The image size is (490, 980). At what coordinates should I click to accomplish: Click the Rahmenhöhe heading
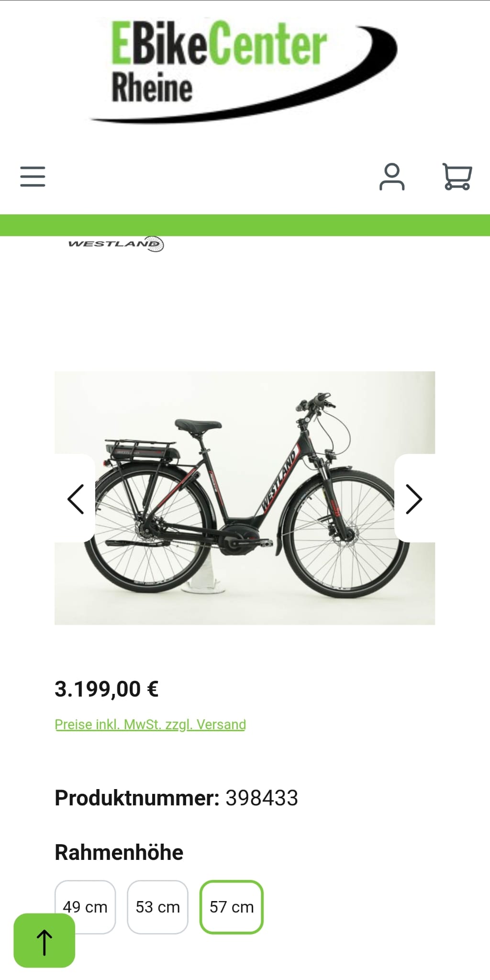click(x=119, y=852)
